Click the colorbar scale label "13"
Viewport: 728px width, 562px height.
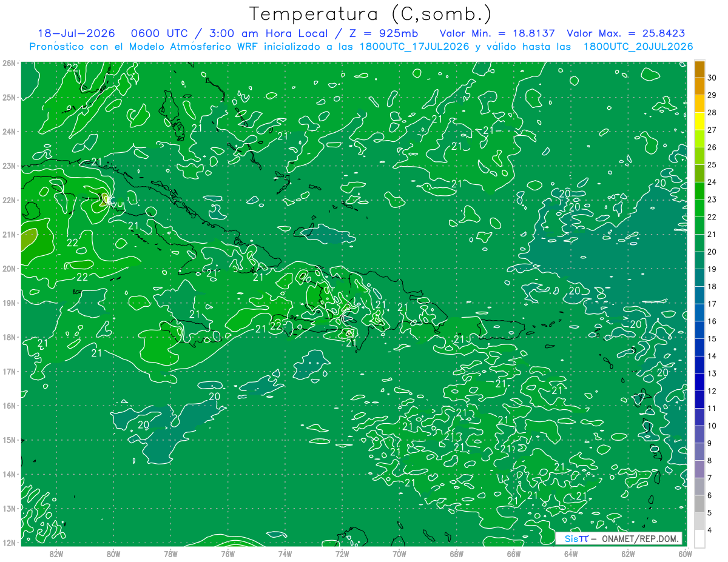[x=712, y=373]
